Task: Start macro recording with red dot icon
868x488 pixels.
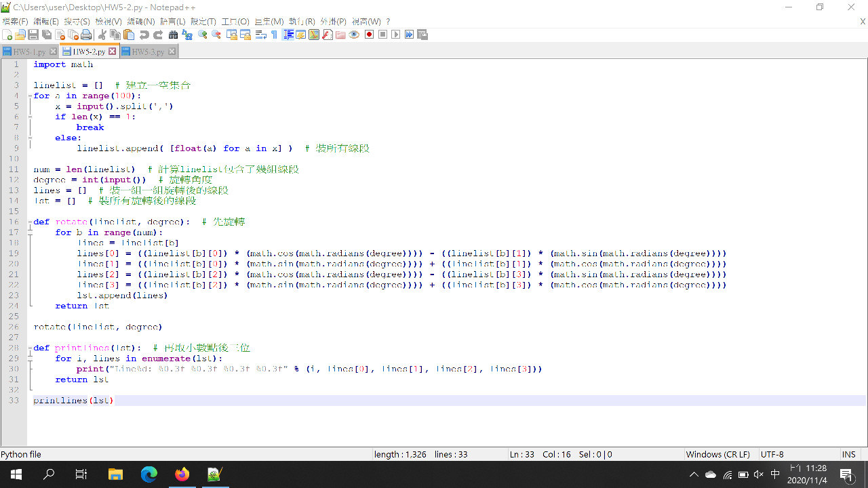Action: pyautogui.click(x=370, y=35)
